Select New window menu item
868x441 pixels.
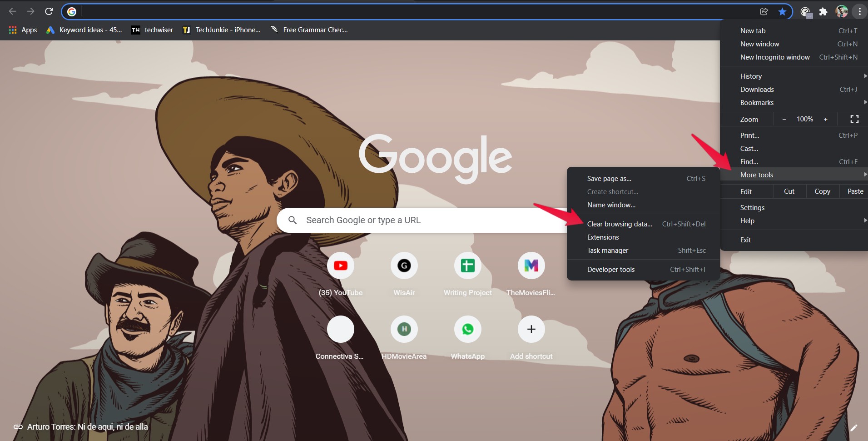(x=794, y=44)
